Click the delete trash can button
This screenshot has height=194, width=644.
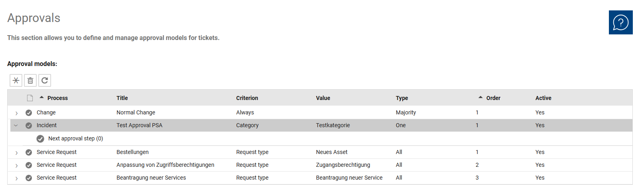[30, 80]
